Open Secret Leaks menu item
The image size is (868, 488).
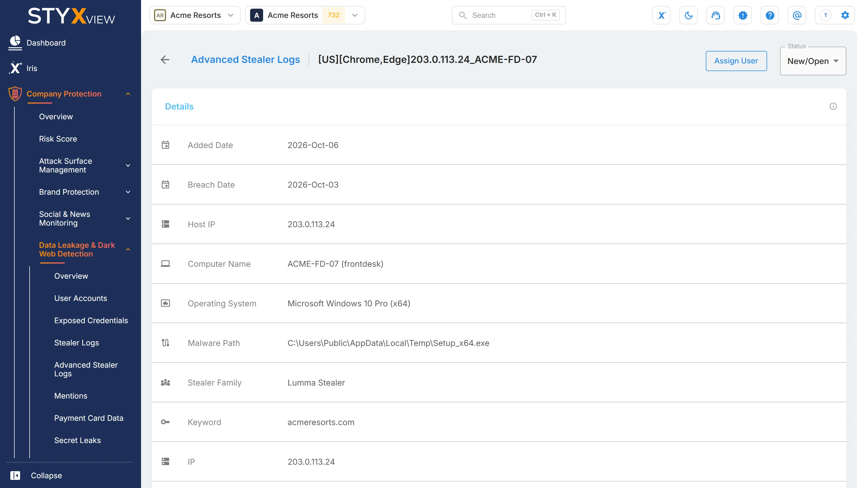(x=78, y=440)
